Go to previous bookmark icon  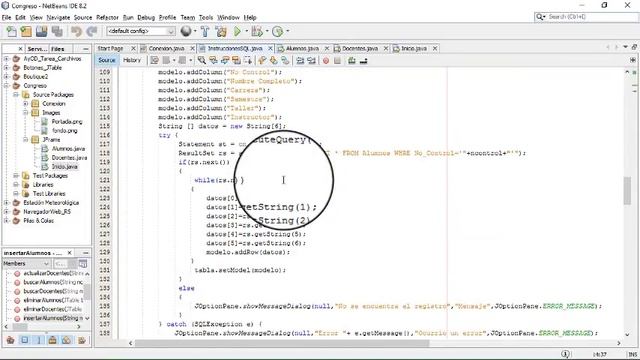click(262, 60)
